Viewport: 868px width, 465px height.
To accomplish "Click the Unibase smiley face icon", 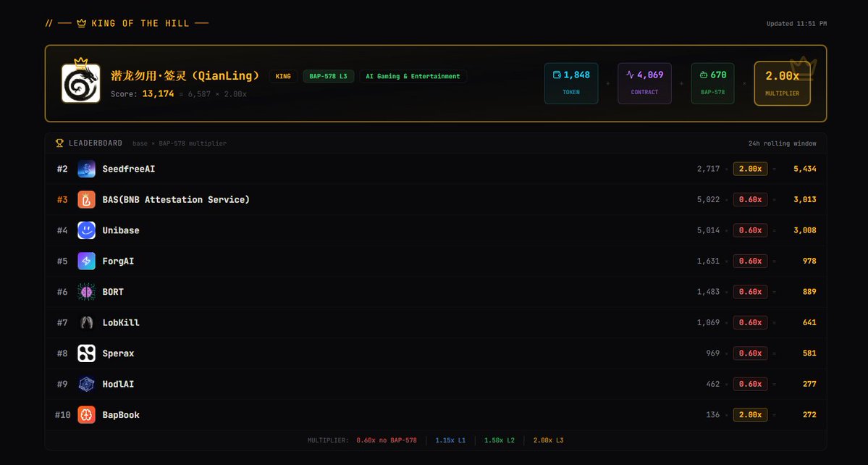I will pyautogui.click(x=86, y=230).
